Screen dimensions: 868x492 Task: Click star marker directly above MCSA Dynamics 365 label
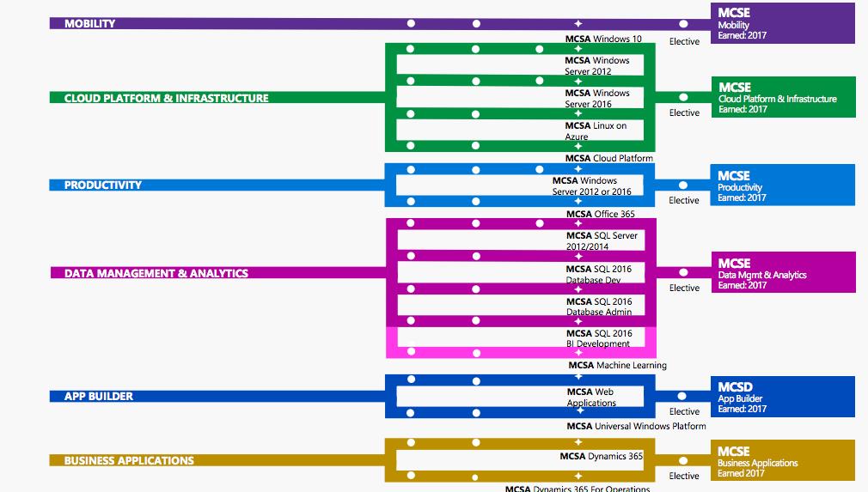coord(578,442)
